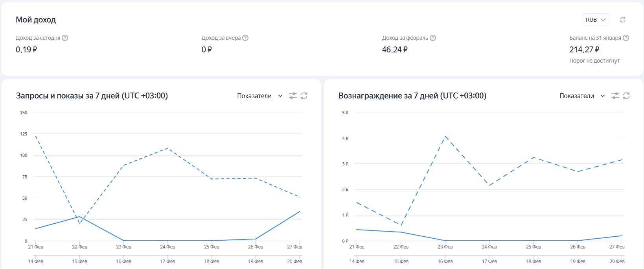
Task: Click the Запросы и показы за 7 дней title
Action: (x=92, y=96)
